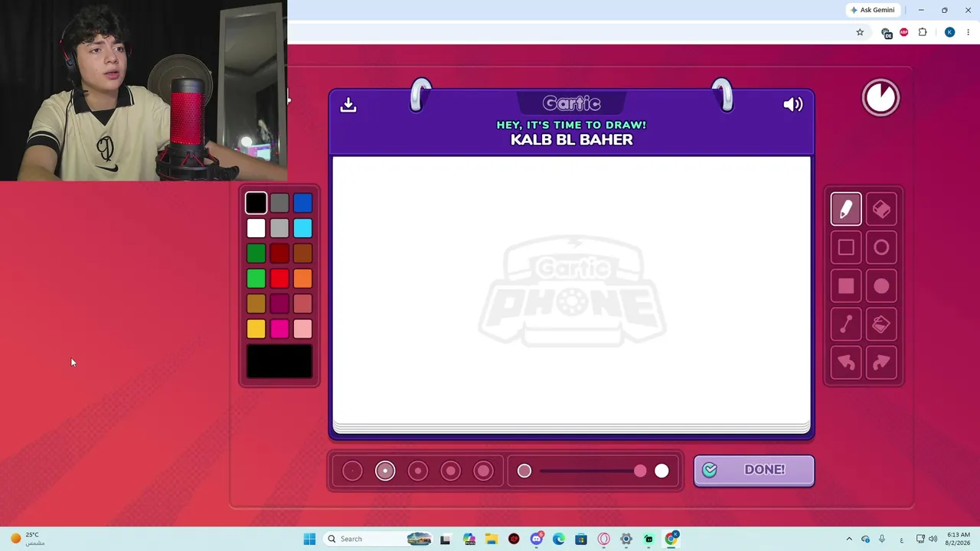Pick the black swatch in the palette grid
The height and width of the screenshot is (551, 980).
[256, 203]
